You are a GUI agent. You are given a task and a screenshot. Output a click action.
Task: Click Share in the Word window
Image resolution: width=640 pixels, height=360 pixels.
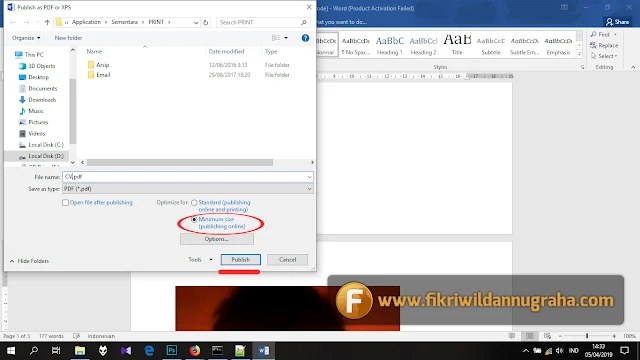click(x=618, y=22)
